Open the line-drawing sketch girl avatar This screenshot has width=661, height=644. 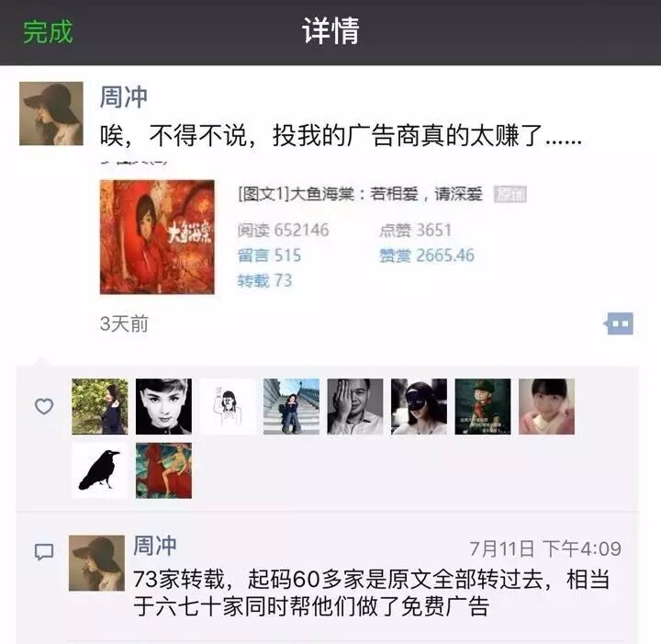pos(228,407)
